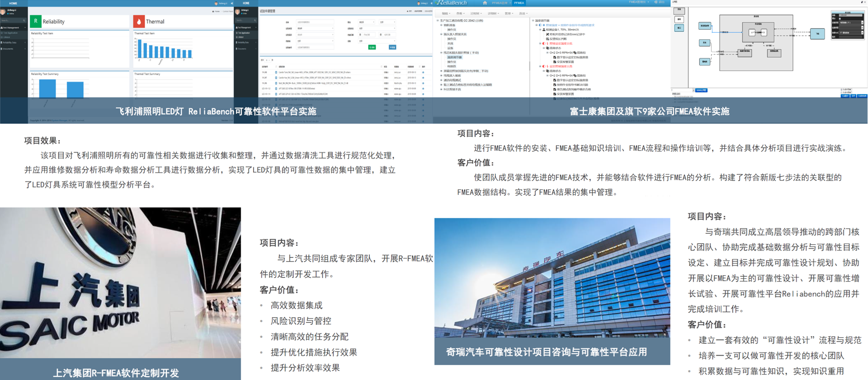
Task: Click the blue half-circle icon on 焊接温度 row
Action: [x=540, y=25]
